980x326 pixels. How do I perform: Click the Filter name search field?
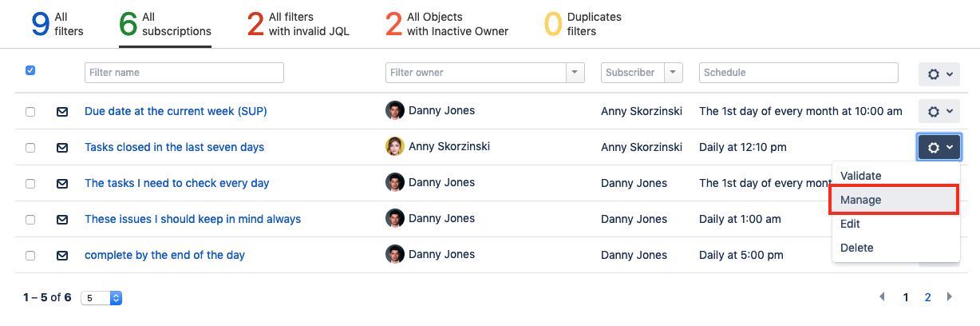click(184, 73)
